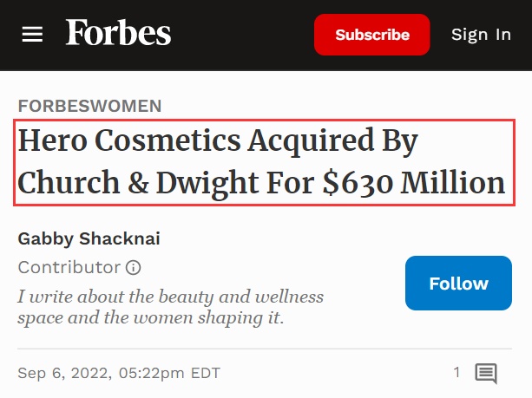
Task: Open Gabby Shacknai's author profile
Action: (x=89, y=238)
